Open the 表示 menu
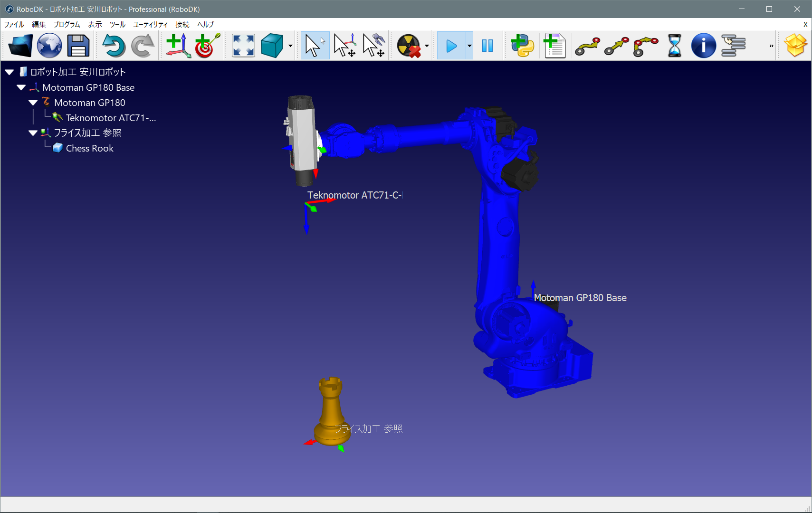Viewport: 812px width, 513px height. (x=95, y=25)
